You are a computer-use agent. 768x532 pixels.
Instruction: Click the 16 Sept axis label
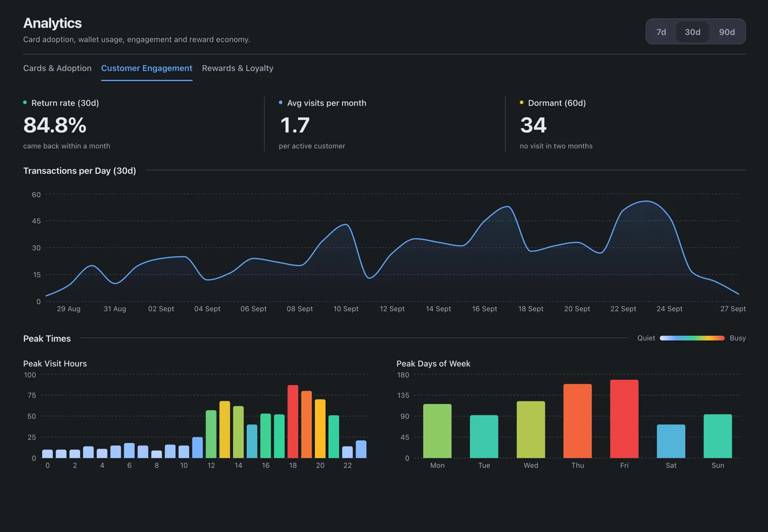[x=484, y=309]
